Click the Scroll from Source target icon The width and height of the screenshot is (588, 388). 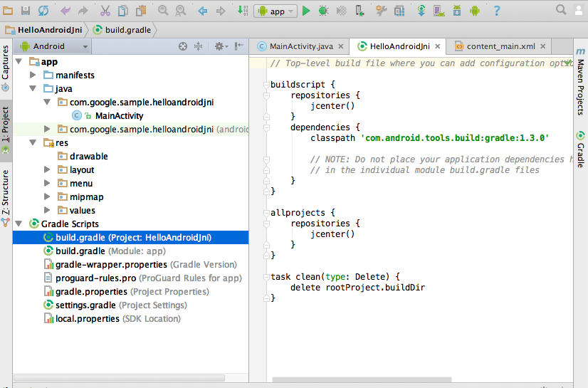[183, 46]
